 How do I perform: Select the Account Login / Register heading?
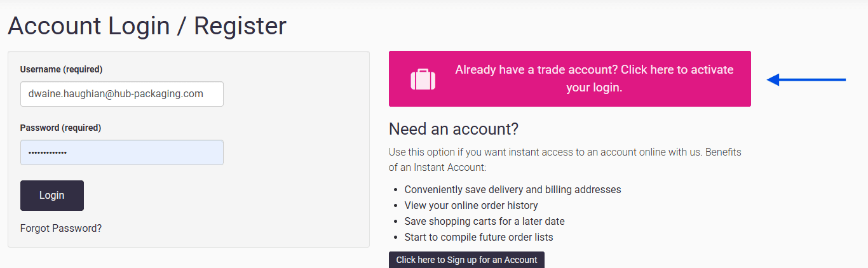pos(147,26)
